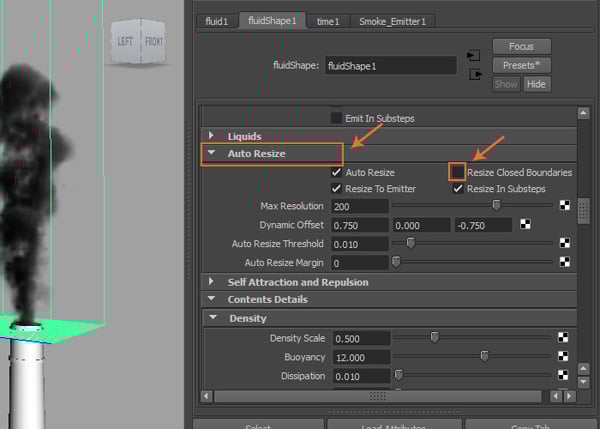Screen dimensions: 600x429
Task: Click the Auto Resize Margin value field
Action: 360,263
